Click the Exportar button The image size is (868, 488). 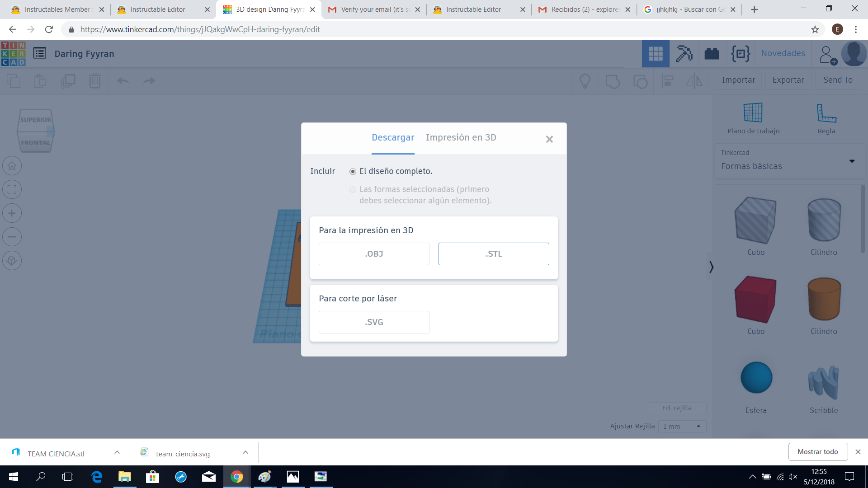click(788, 80)
